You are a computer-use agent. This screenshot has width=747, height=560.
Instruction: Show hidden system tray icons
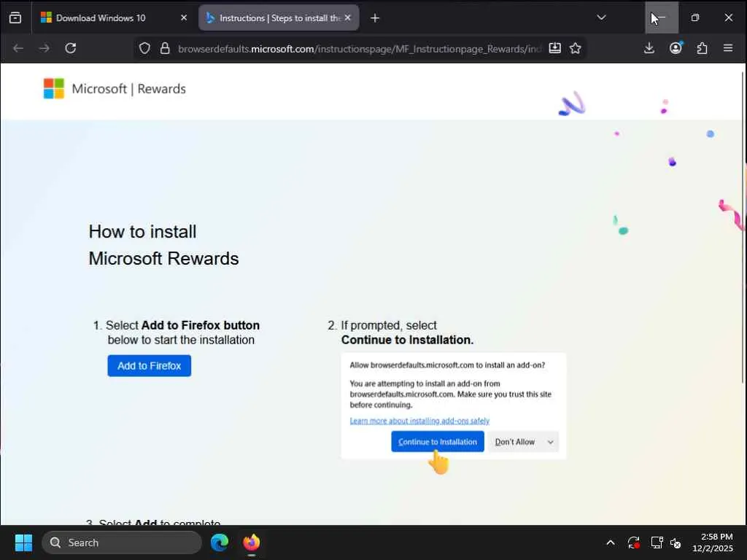pyautogui.click(x=611, y=542)
